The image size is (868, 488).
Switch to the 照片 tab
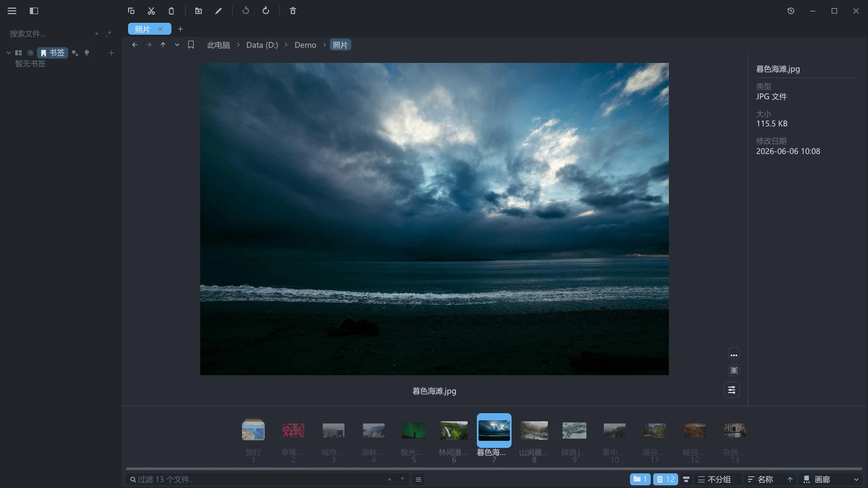(x=143, y=29)
